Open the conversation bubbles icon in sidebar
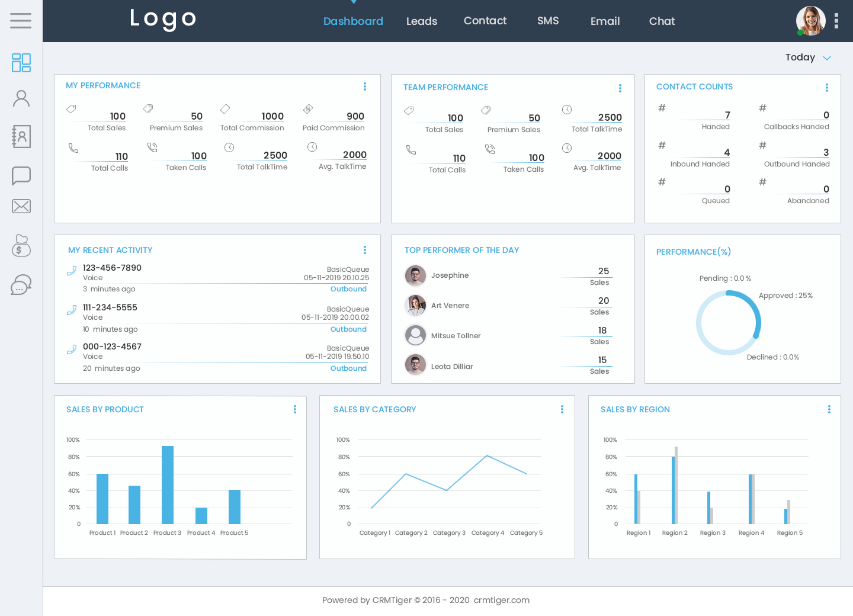The height and width of the screenshot is (616, 853). pyautogui.click(x=21, y=285)
